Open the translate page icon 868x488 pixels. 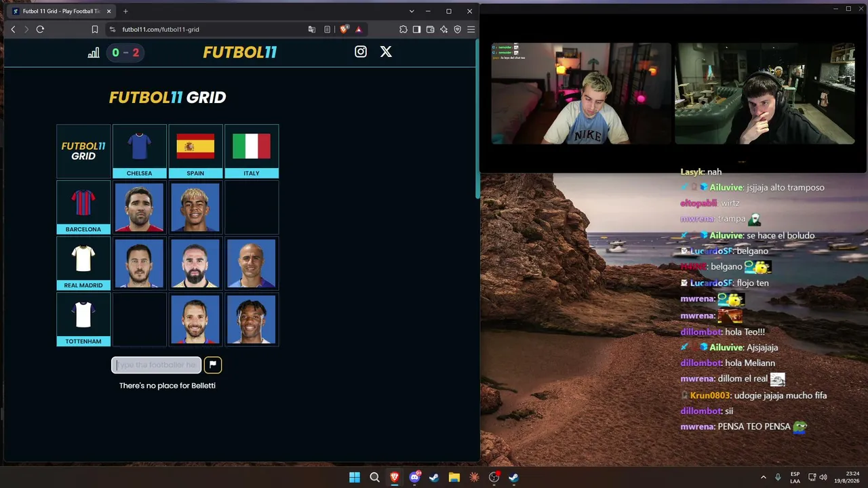[312, 29]
